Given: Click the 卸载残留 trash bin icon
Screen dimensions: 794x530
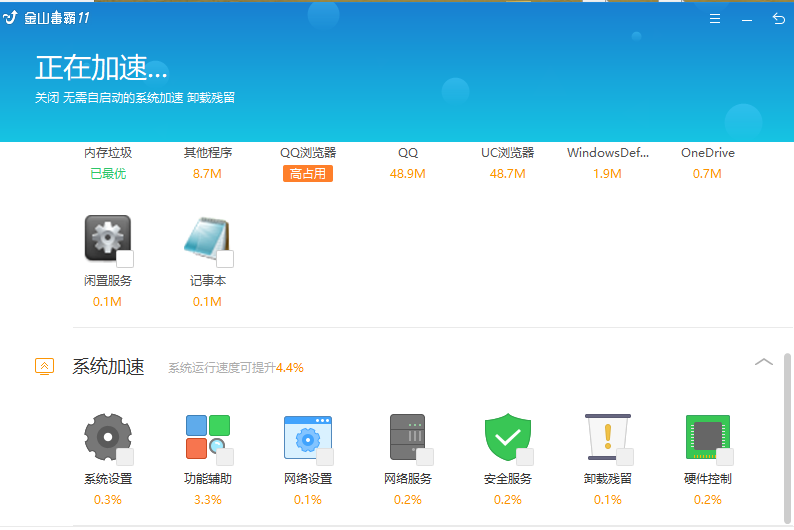Looking at the screenshot, I should tap(606, 438).
